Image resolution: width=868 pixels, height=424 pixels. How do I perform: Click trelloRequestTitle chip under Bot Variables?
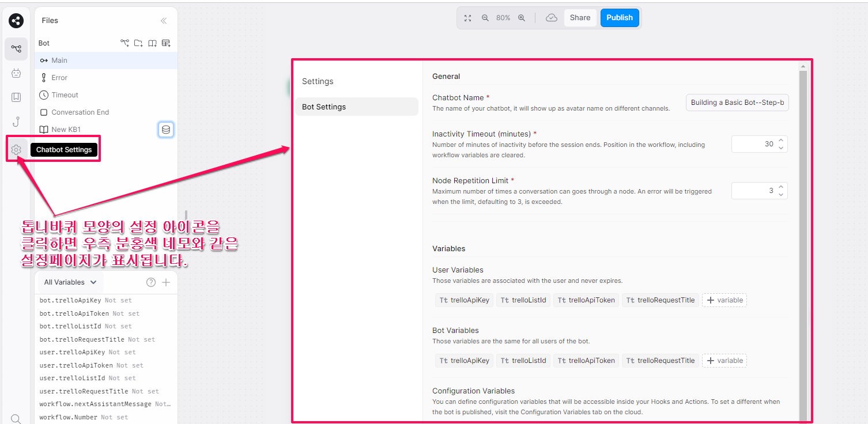[x=661, y=361]
